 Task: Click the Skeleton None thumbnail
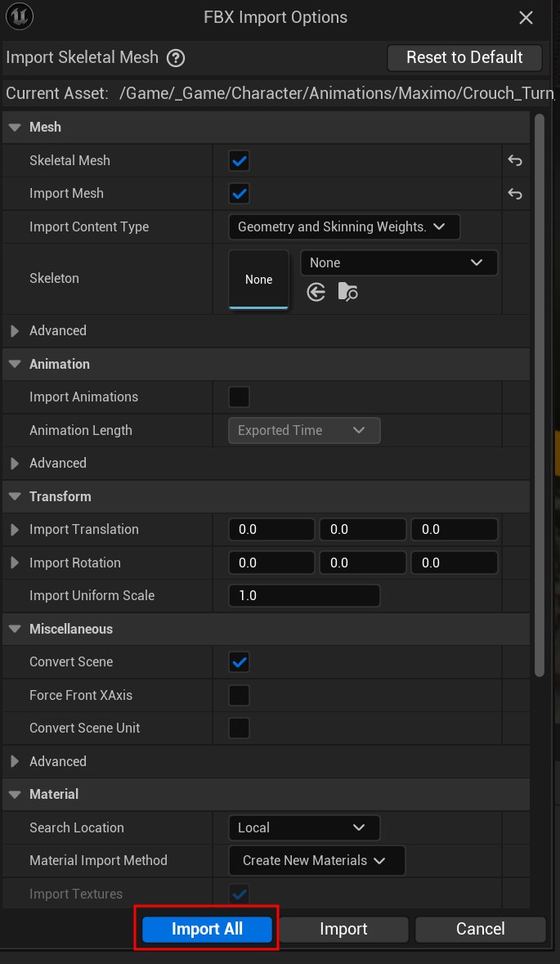(x=259, y=279)
